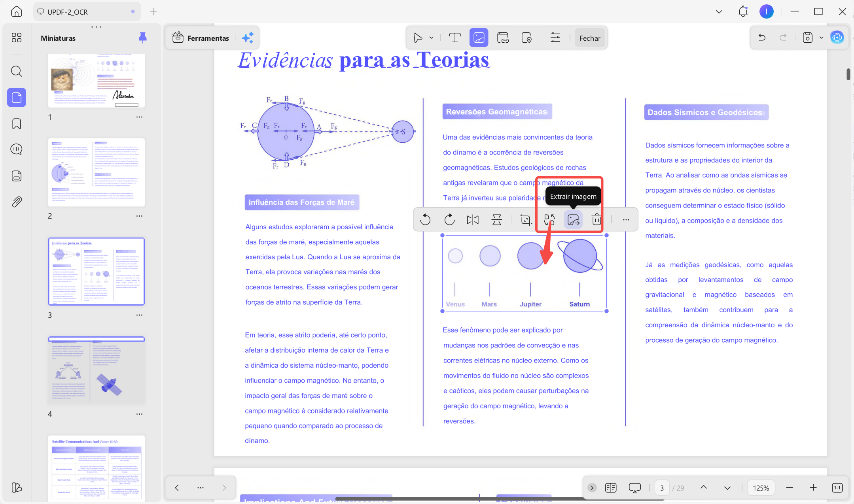Open the UPDF AI sparkle icon
The width and height of the screenshot is (854, 504).
(x=248, y=38)
